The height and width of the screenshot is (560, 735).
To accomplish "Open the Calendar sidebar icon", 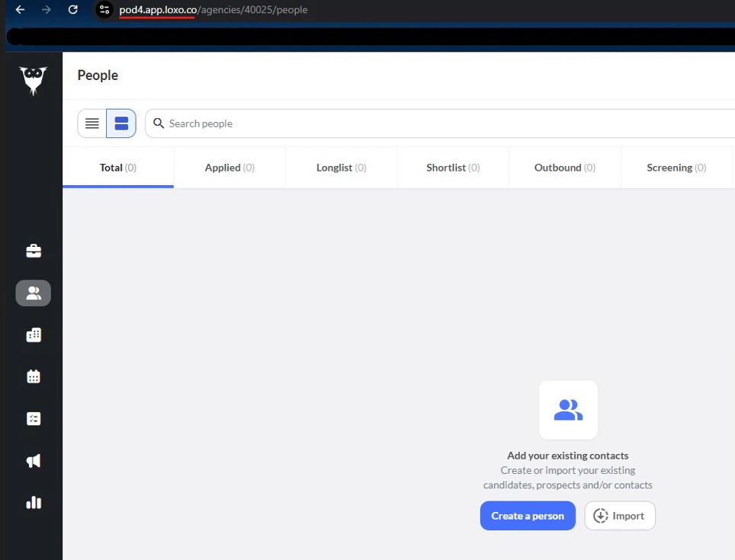I will [32, 376].
